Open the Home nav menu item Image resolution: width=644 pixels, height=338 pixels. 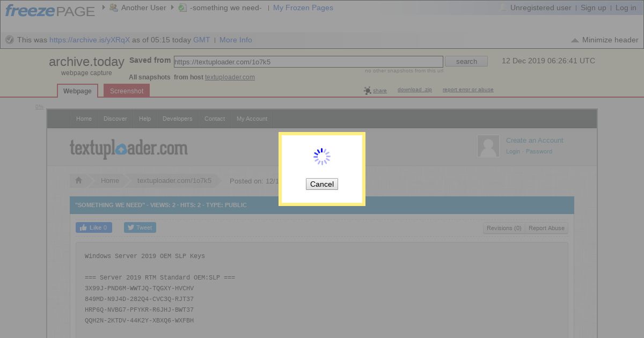click(x=84, y=119)
